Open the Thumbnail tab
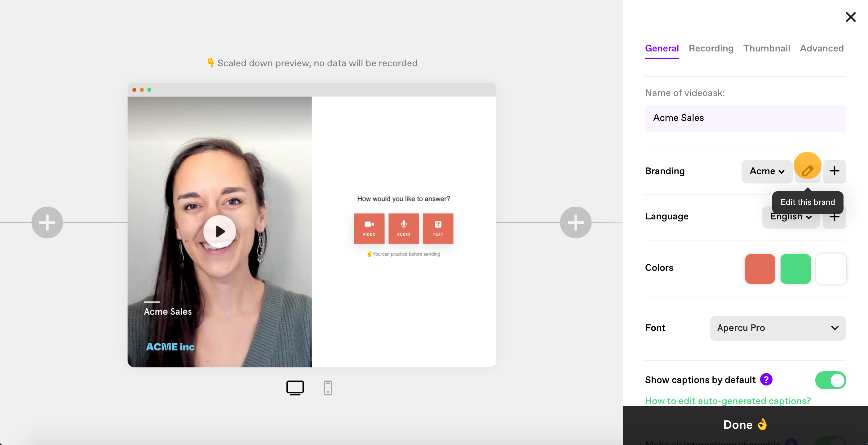 tap(766, 48)
